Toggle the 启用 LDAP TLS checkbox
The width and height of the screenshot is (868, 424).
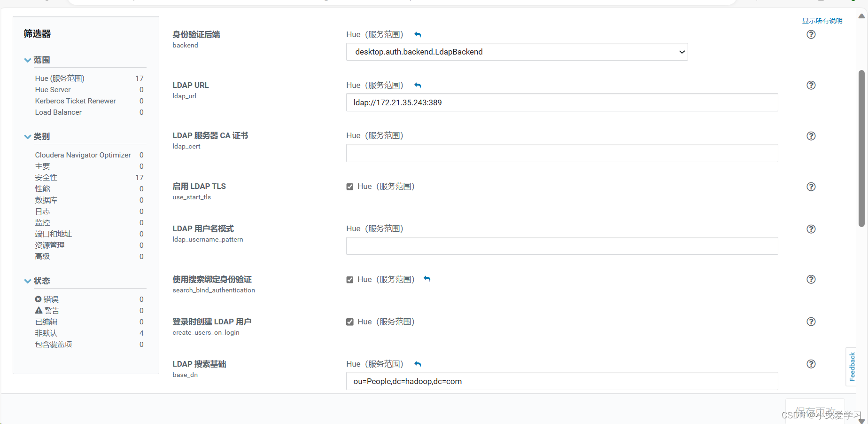pyautogui.click(x=350, y=187)
